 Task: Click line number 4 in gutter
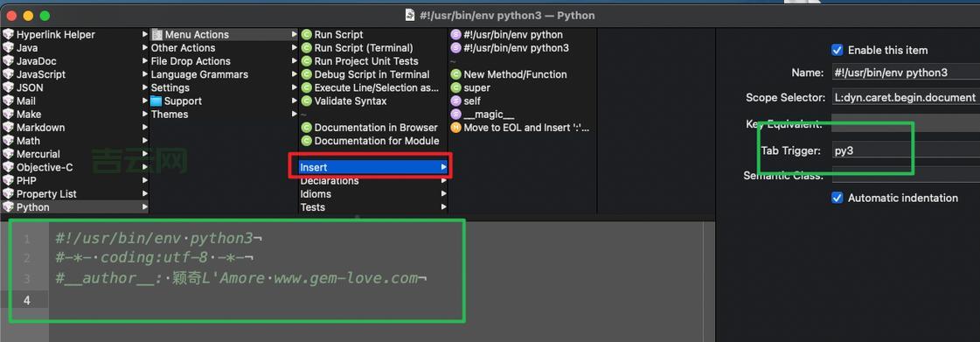click(x=27, y=300)
